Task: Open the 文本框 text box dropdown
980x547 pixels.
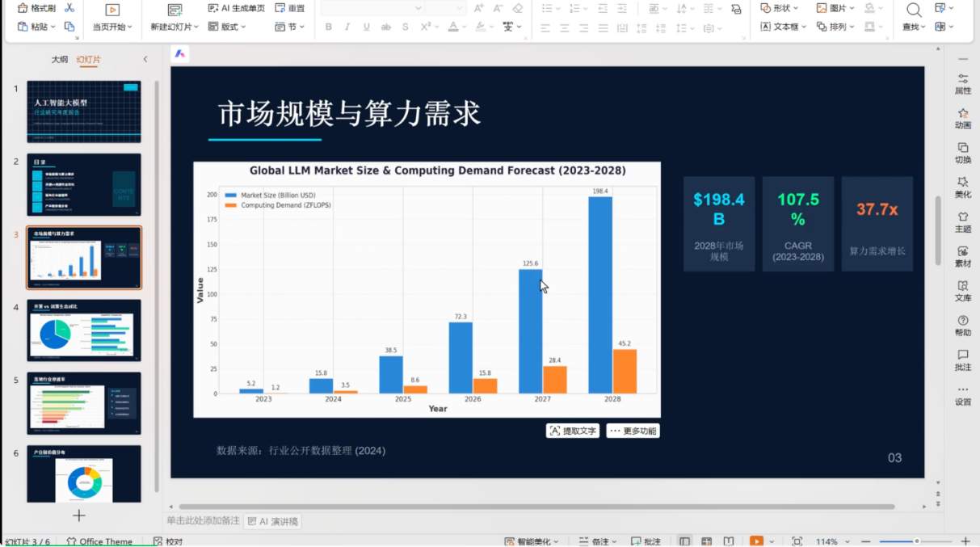Action: click(783, 27)
